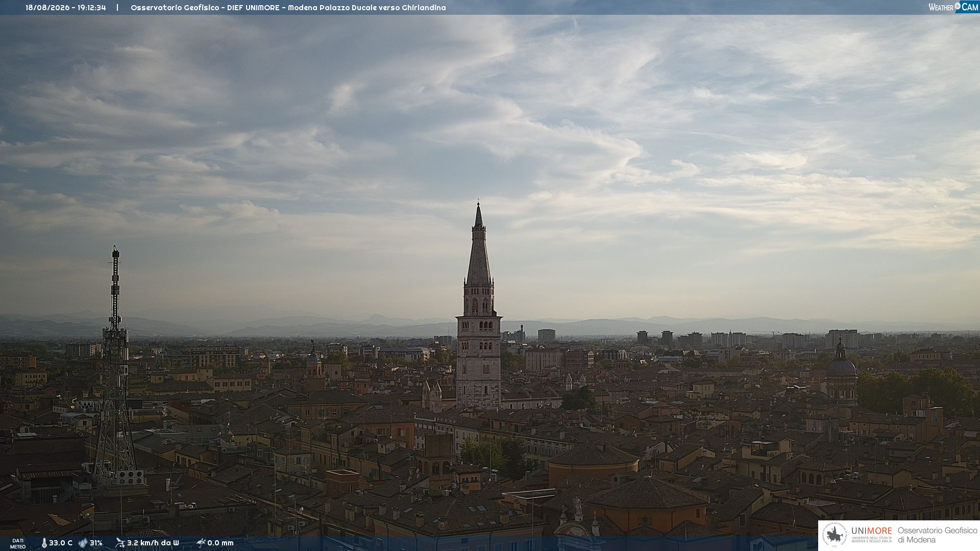
Task: Click the UNIMORE horseman seal emblem
Action: pyautogui.click(x=835, y=535)
